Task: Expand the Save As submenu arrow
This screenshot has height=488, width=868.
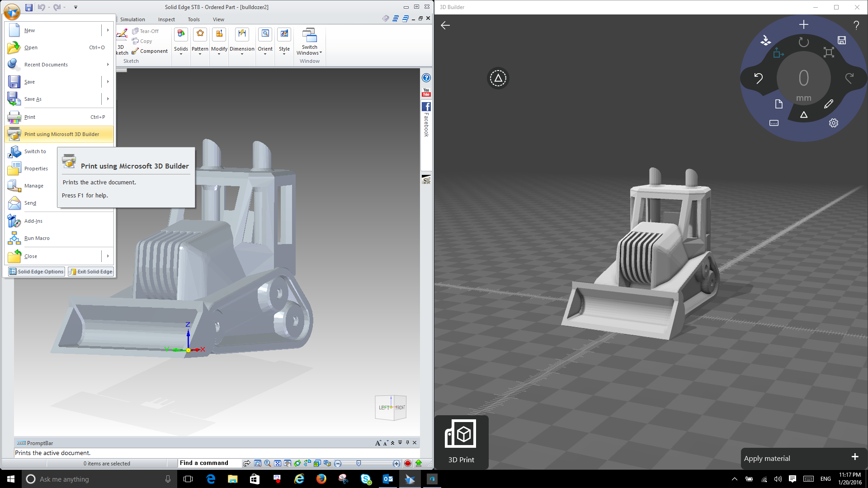Action: [x=108, y=99]
